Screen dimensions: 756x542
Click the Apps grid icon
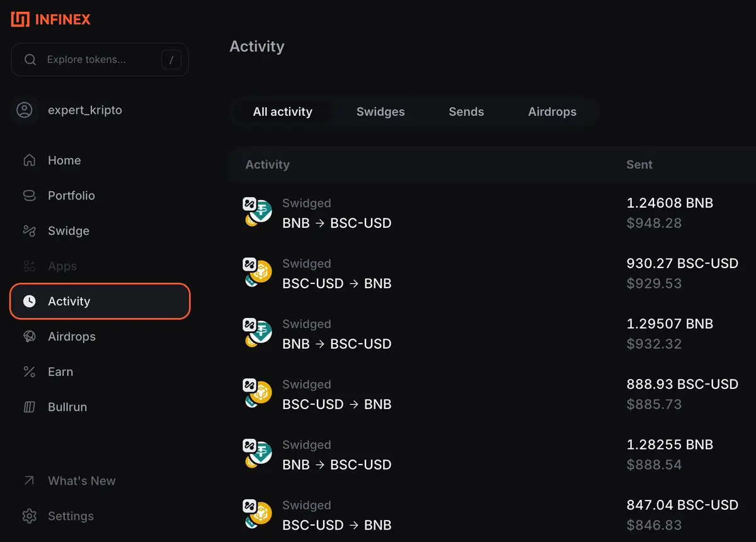point(29,266)
